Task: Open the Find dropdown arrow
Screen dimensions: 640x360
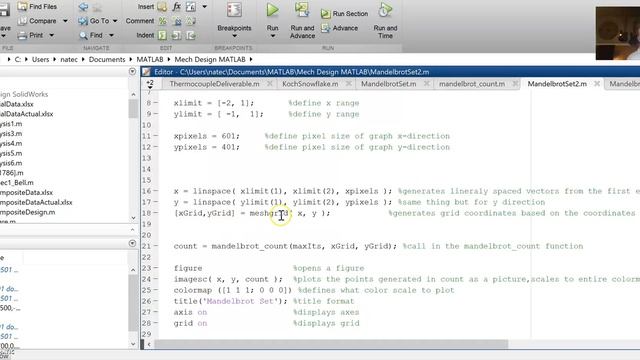Action: click(111, 36)
